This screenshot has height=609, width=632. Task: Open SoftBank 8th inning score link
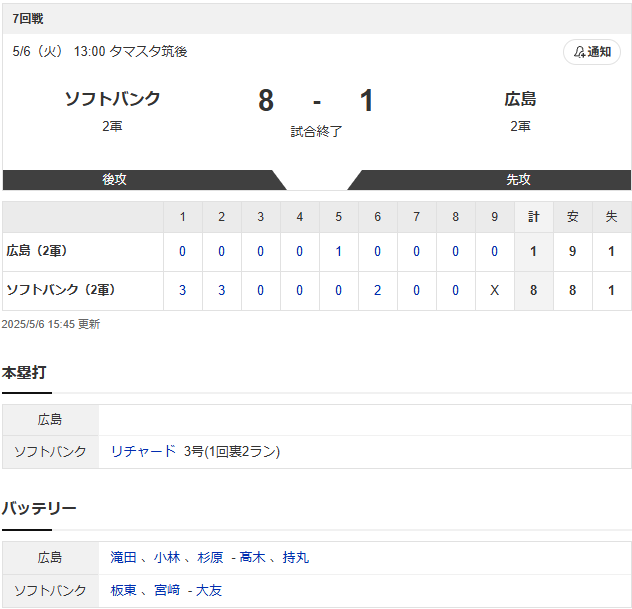(455, 290)
